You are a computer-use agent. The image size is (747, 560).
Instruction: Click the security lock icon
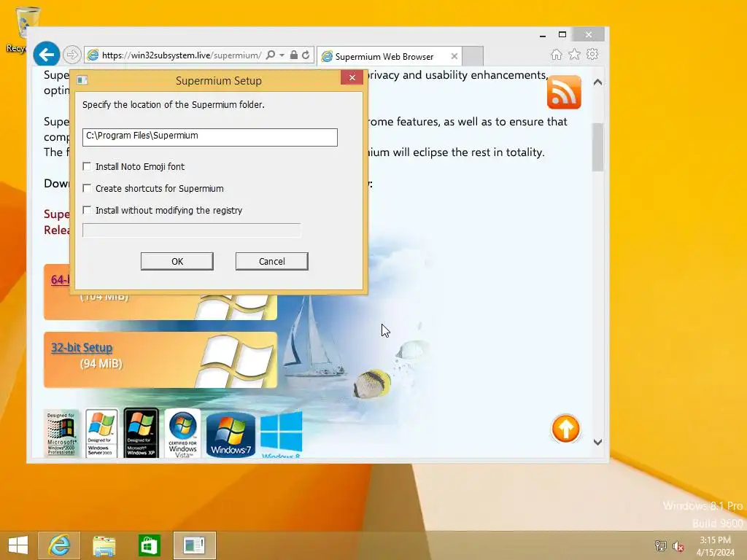(x=294, y=55)
